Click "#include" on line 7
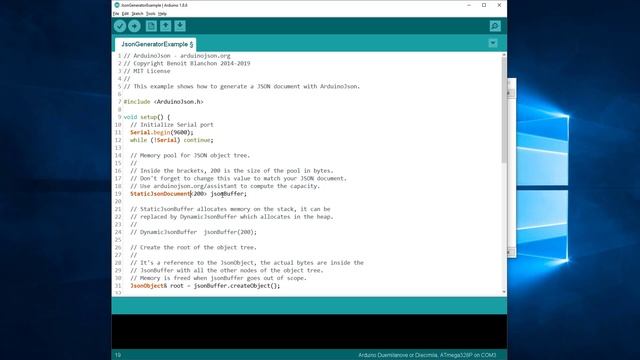The image size is (640, 360). coord(137,102)
